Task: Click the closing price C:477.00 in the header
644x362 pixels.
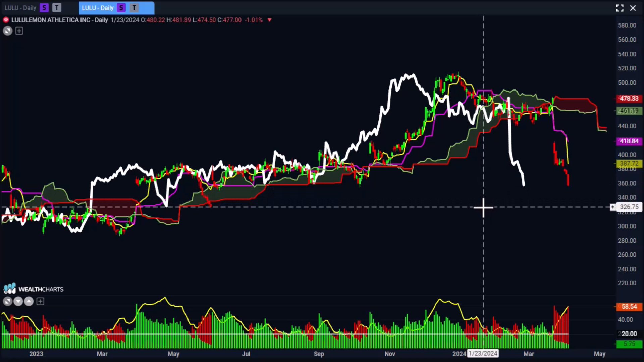Action: coord(229,20)
